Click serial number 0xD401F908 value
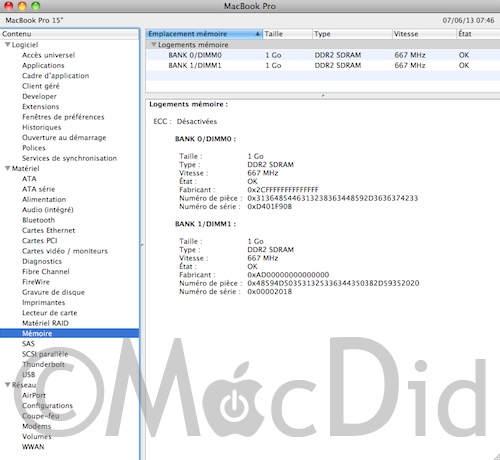500x460 pixels. [269, 207]
